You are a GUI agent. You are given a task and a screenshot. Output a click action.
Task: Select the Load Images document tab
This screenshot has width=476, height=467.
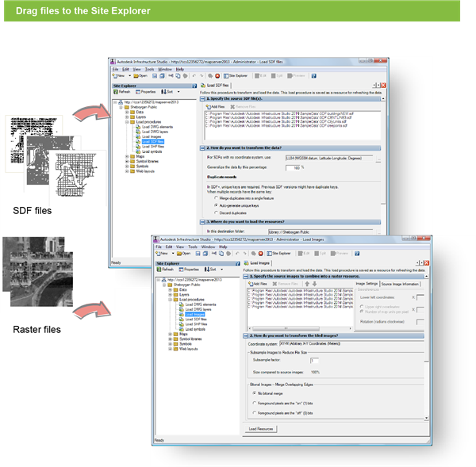(257, 263)
